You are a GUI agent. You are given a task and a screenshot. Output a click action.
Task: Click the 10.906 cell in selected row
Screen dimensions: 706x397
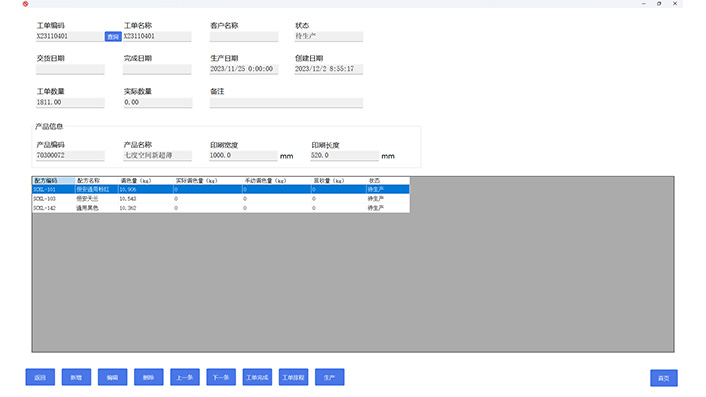(x=146, y=189)
